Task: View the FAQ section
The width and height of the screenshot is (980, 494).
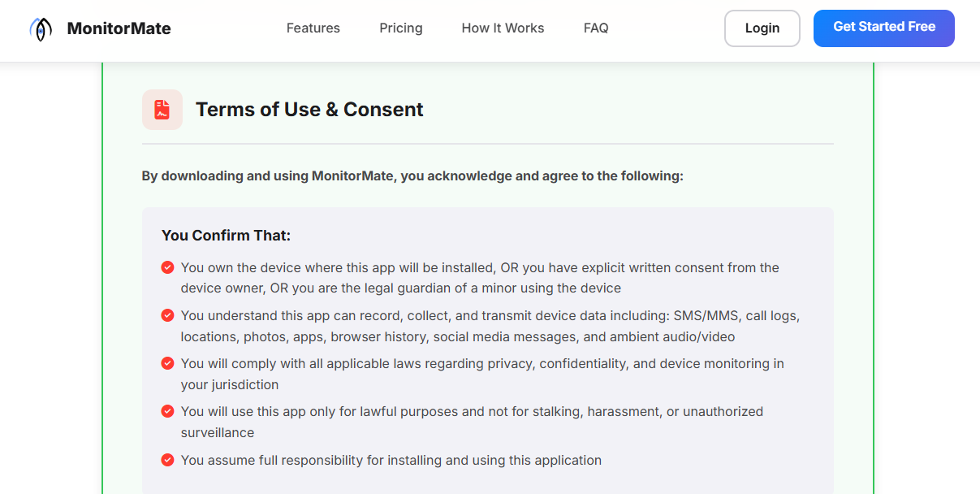Action: tap(596, 28)
